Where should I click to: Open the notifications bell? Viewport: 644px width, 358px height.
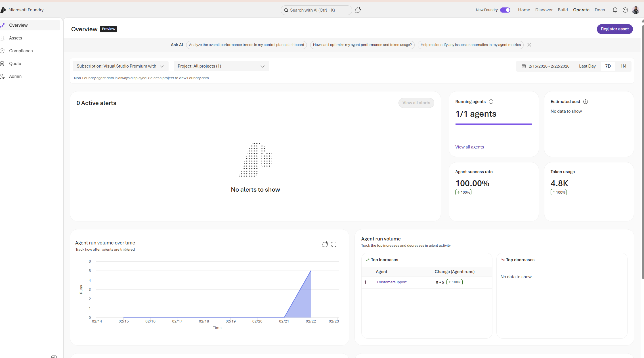click(615, 10)
